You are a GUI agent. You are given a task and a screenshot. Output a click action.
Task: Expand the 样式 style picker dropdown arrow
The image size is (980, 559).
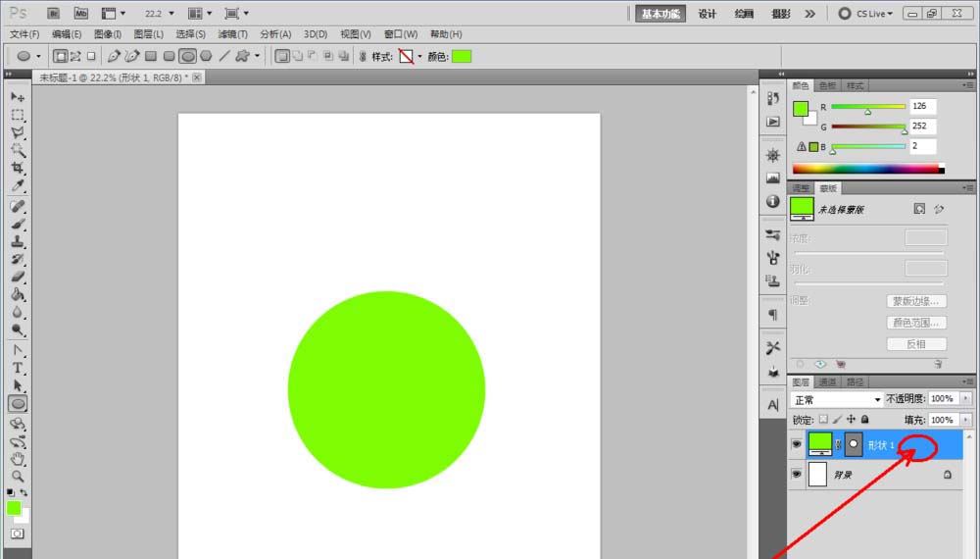pyautogui.click(x=420, y=57)
